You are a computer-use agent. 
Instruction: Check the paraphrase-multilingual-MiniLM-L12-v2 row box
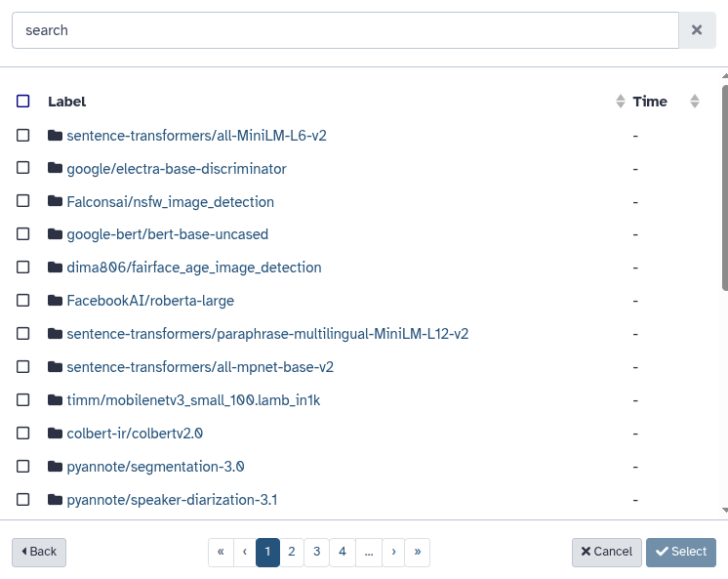click(x=22, y=334)
